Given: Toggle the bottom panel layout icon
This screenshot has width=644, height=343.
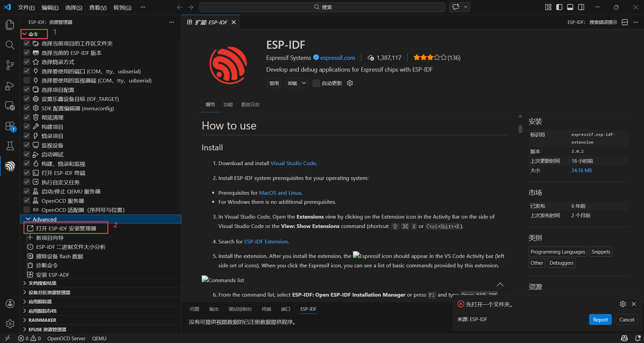Looking at the screenshot, I should point(570,7).
